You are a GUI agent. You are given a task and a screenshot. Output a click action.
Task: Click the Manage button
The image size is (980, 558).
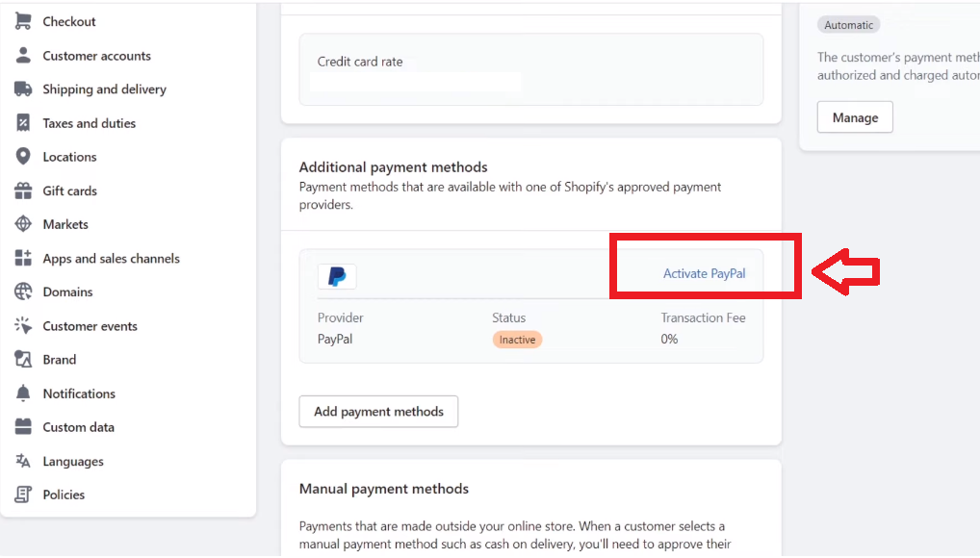click(x=855, y=117)
